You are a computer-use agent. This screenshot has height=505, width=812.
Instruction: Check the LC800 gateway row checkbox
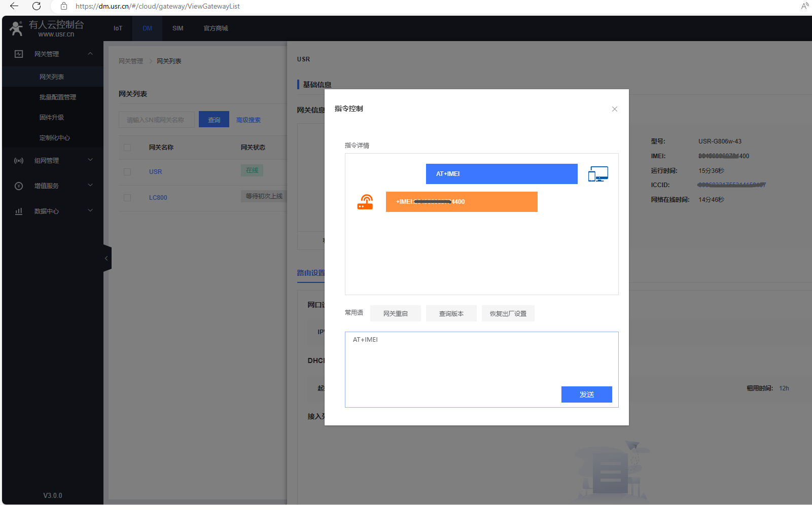(x=127, y=198)
